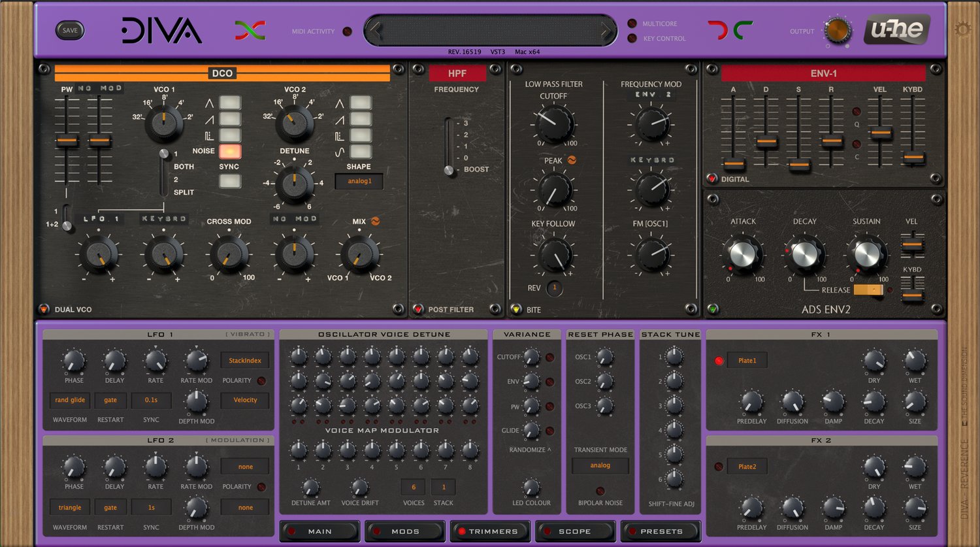Open the Transient Mode analog dropdown
The image size is (980, 547).
[x=600, y=465]
